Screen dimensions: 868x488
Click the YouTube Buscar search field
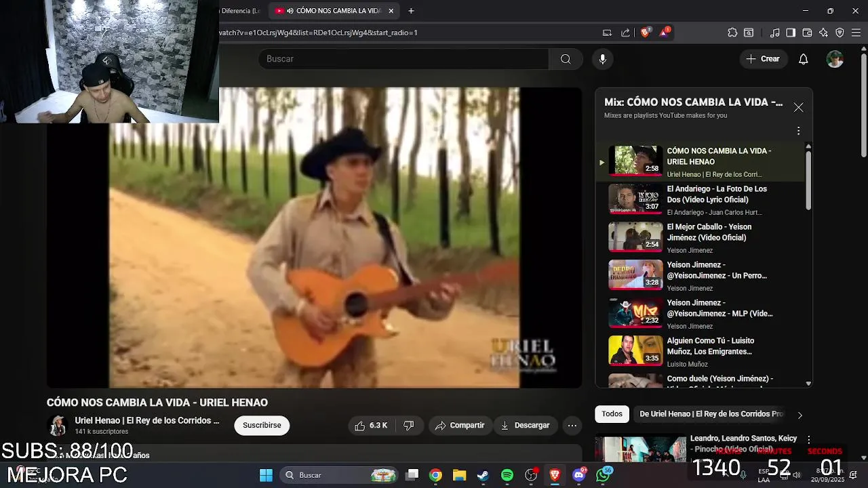(403, 59)
